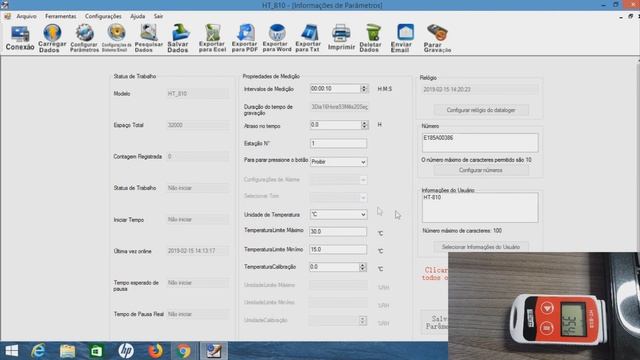
Task: Click Exportar para Word icon
Action: (x=277, y=38)
